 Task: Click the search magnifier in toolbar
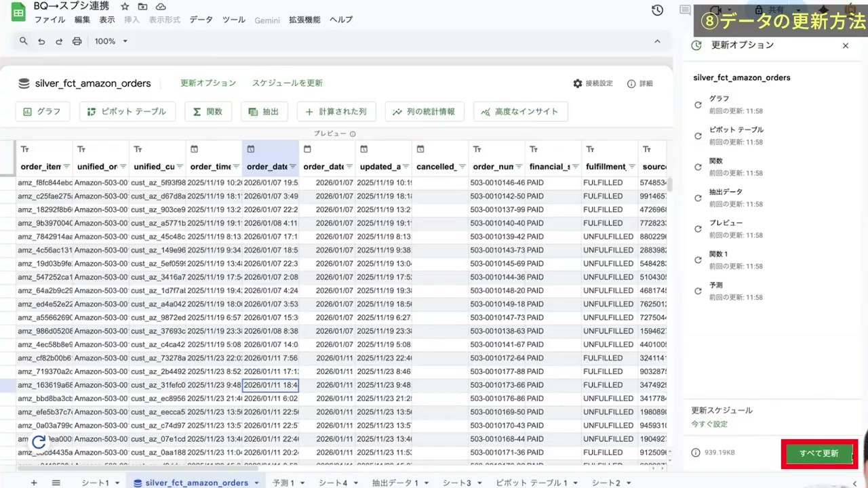pyautogui.click(x=24, y=41)
